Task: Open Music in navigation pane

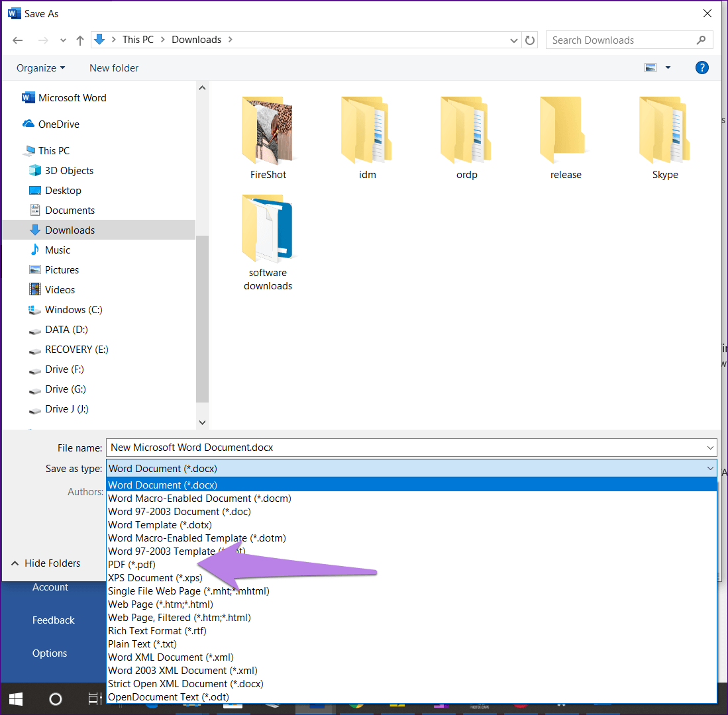Action: click(49, 250)
